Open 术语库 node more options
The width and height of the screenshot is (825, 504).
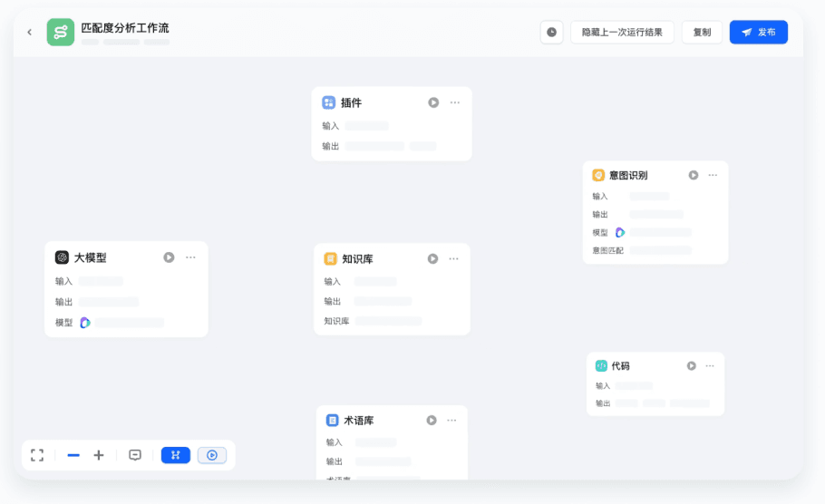[x=452, y=421]
